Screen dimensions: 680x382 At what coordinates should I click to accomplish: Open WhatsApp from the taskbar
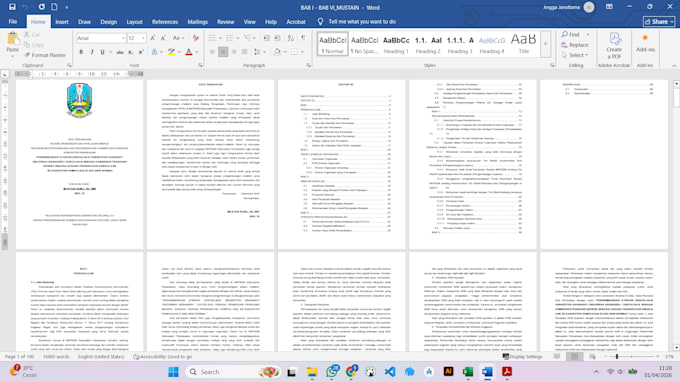332,372
